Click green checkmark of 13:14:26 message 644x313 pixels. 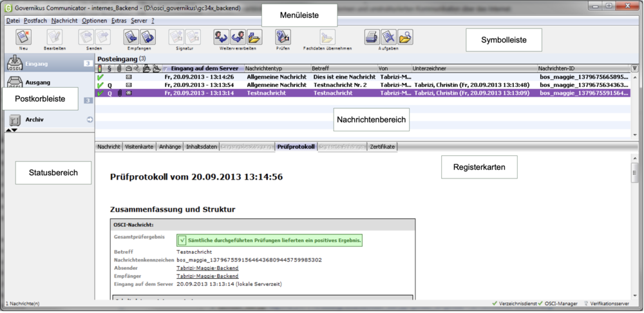(x=100, y=77)
